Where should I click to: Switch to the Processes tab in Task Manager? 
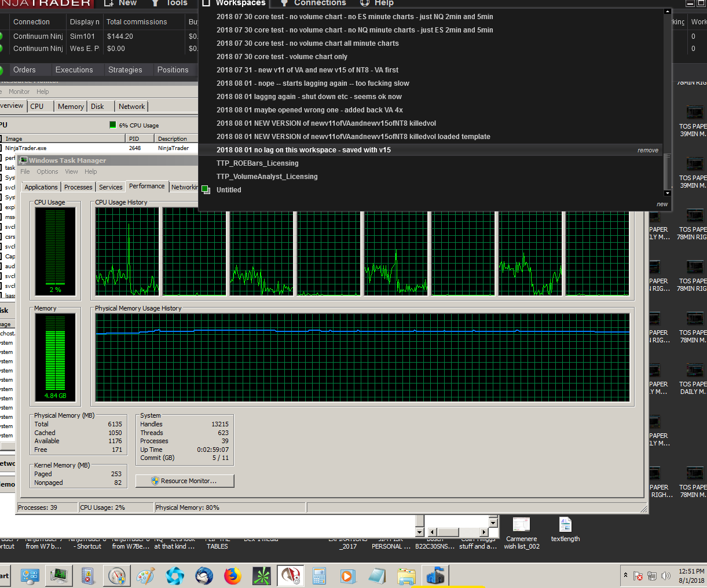[x=78, y=187]
